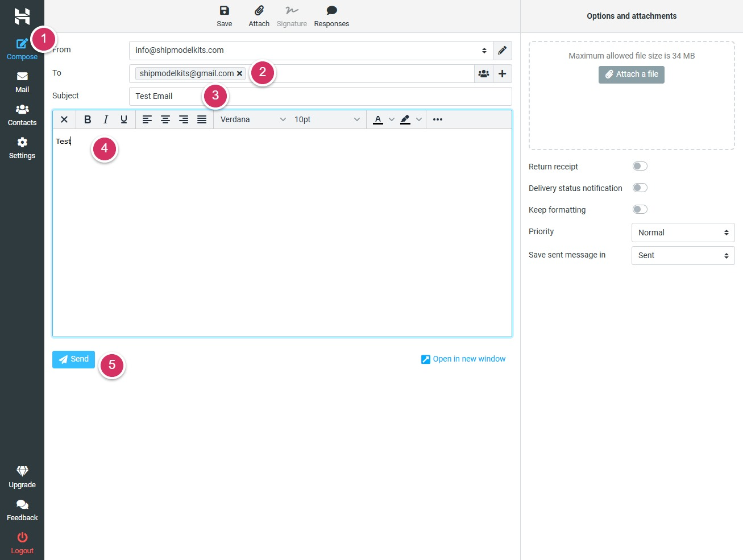
Task: Expand the Priority Normal dropdown
Action: [683, 233]
